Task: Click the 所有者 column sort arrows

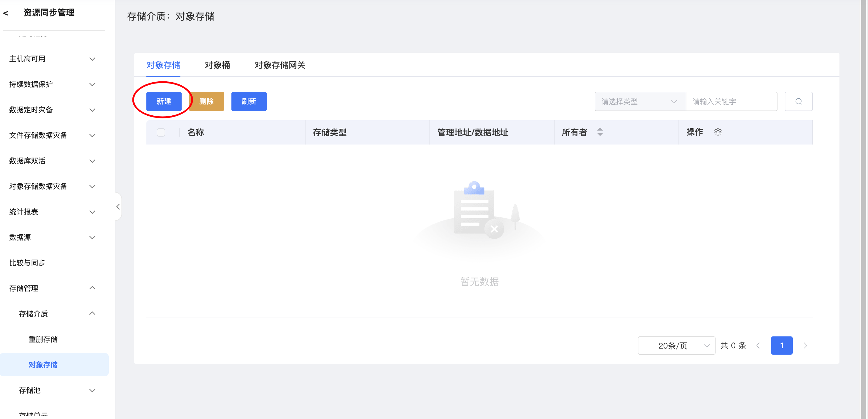Action: (600, 132)
